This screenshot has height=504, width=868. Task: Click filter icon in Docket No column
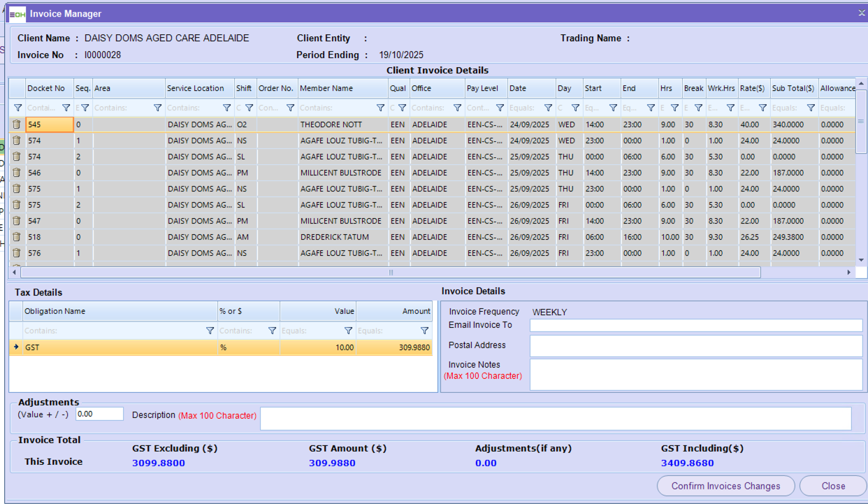tap(66, 108)
